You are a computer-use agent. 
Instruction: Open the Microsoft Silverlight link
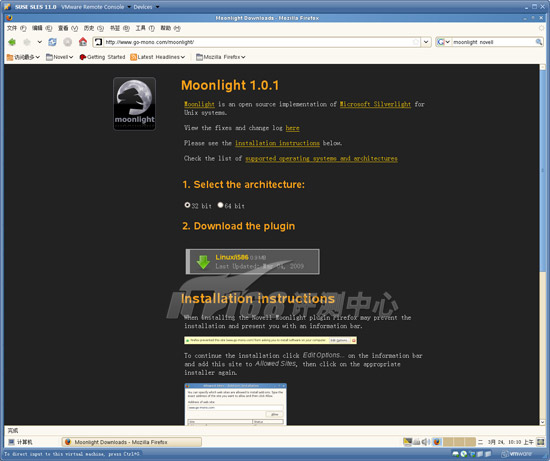tap(375, 104)
